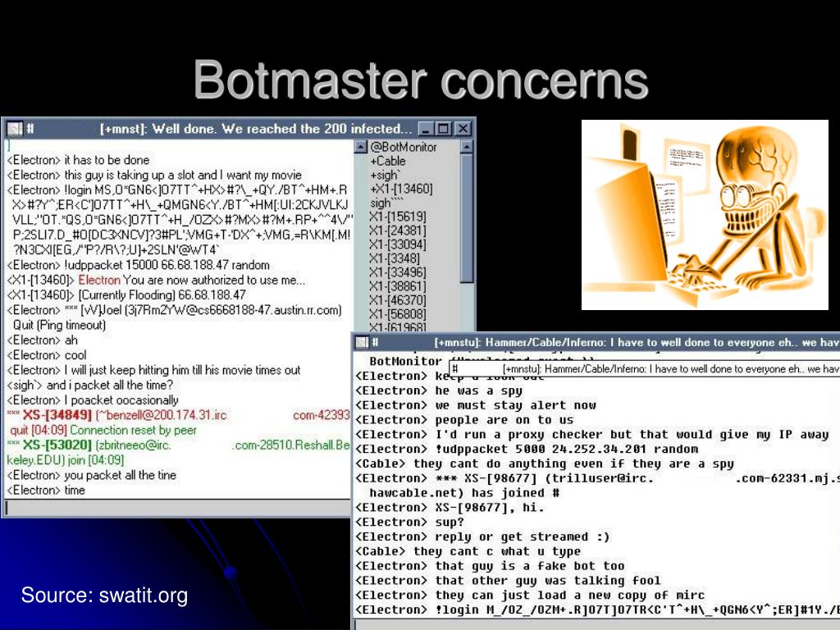Select sigh``` in the nick list
This screenshot has height=630, width=840.
pyautogui.click(x=387, y=203)
